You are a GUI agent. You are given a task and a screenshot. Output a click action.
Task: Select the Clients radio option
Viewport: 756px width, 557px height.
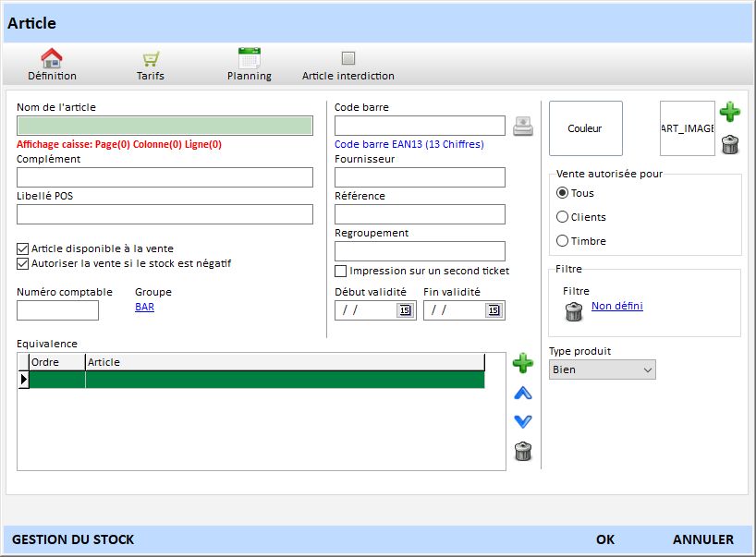pyautogui.click(x=562, y=217)
